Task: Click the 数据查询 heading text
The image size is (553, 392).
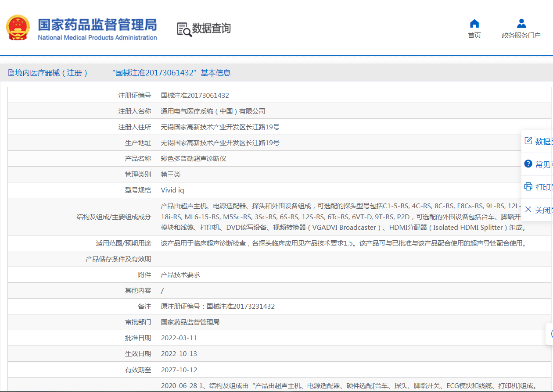Action: click(x=212, y=29)
